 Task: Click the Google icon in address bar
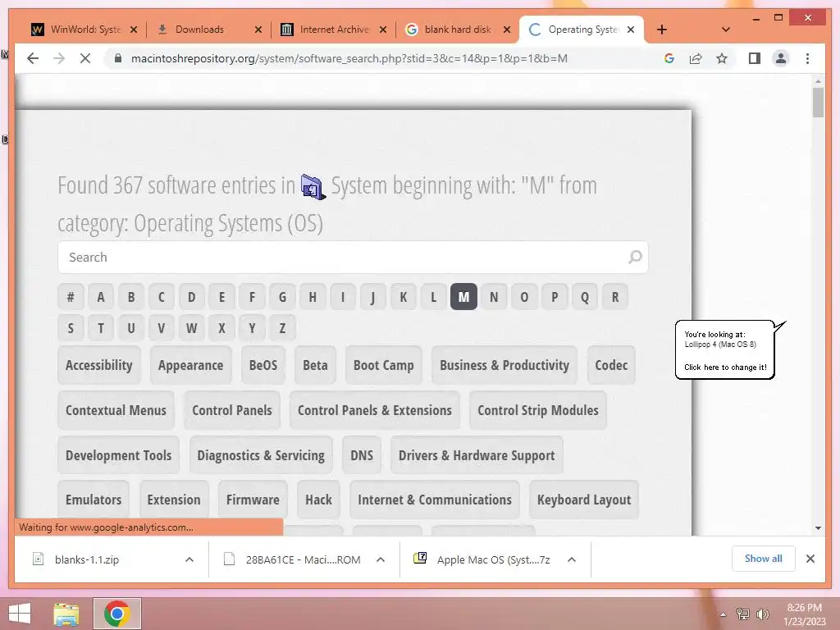[669, 58]
